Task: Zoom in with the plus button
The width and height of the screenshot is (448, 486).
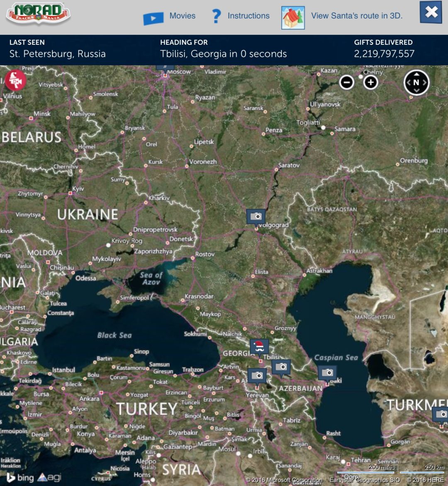Action: pyautogui.click(x=370, y=82)
